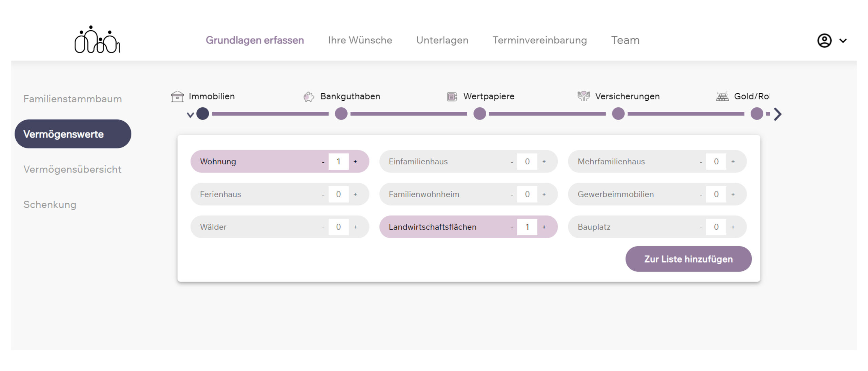Select the Wertpapiere step dot
The height and width of the screenshot is (371, 868).
tap(479, 114)
